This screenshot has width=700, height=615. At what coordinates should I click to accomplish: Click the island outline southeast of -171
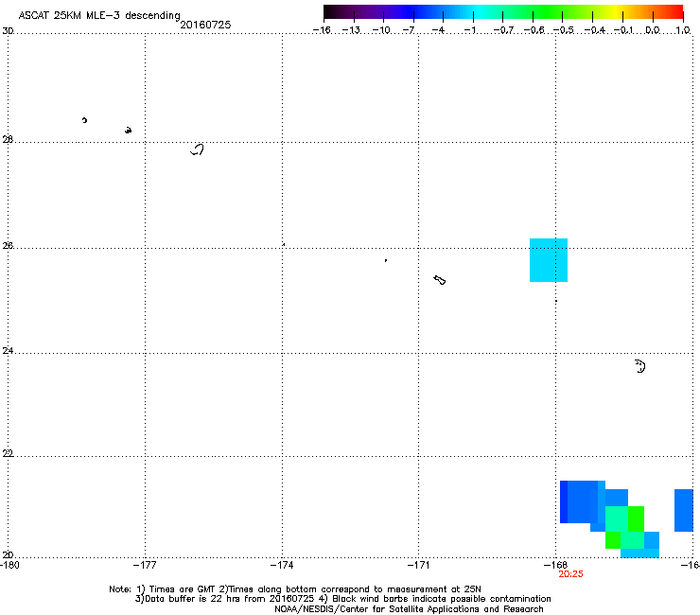coord(440,280)
